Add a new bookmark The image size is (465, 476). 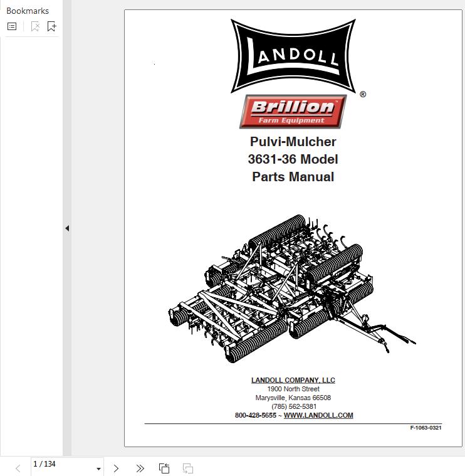click(x=52, y=26)
